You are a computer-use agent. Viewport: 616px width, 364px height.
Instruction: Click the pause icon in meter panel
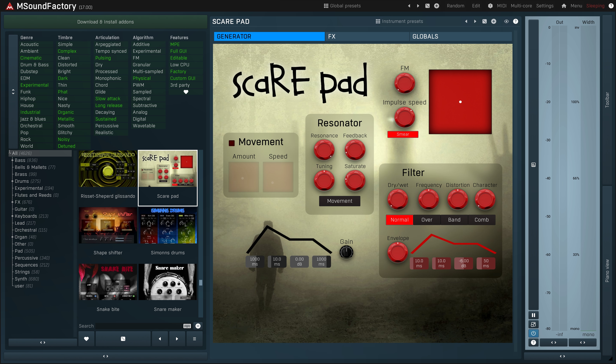533,315
